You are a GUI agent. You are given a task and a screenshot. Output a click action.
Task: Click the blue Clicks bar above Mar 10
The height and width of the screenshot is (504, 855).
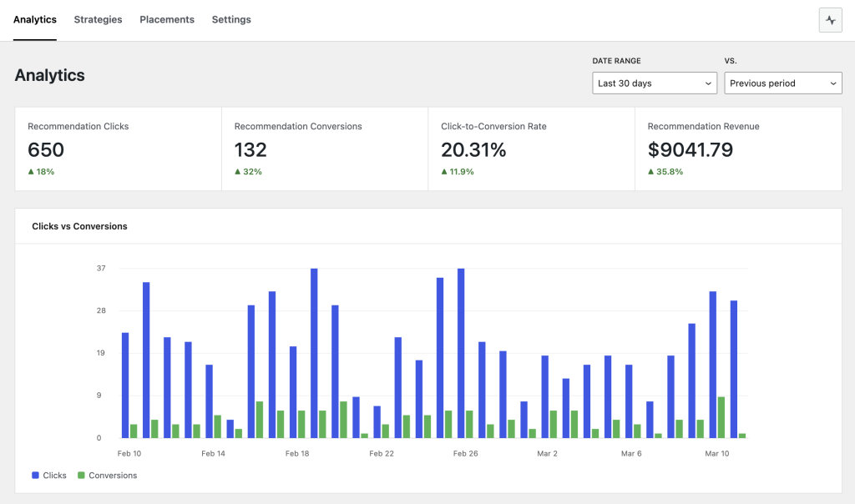[x=713, y=365]
